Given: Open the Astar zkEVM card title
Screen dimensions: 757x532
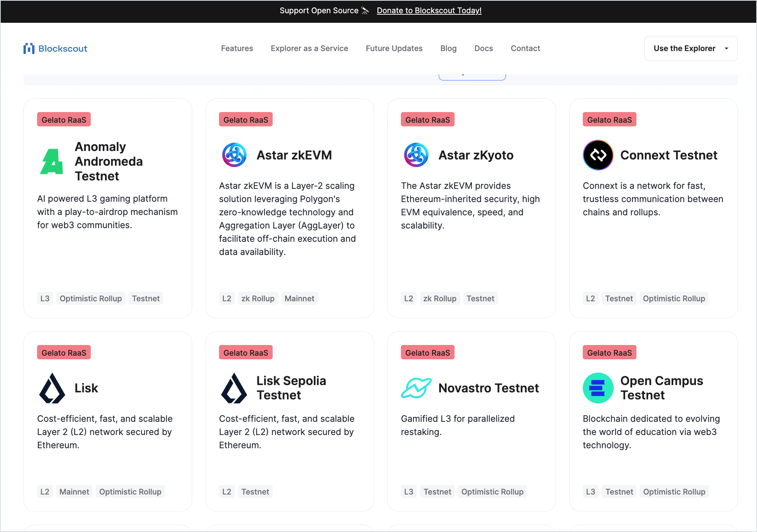Looking at the screenshot, I should click(x=294, y=155).
